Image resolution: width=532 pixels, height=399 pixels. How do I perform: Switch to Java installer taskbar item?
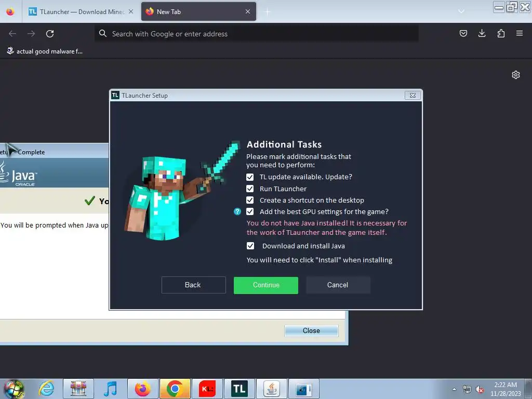tap(271, 389)
